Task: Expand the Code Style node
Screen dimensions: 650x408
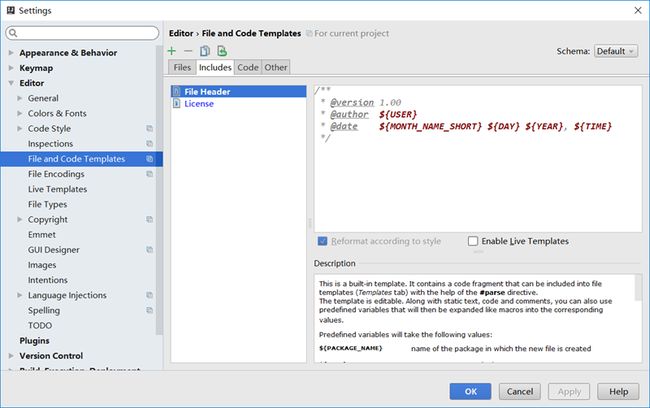Action: (19, 129)
